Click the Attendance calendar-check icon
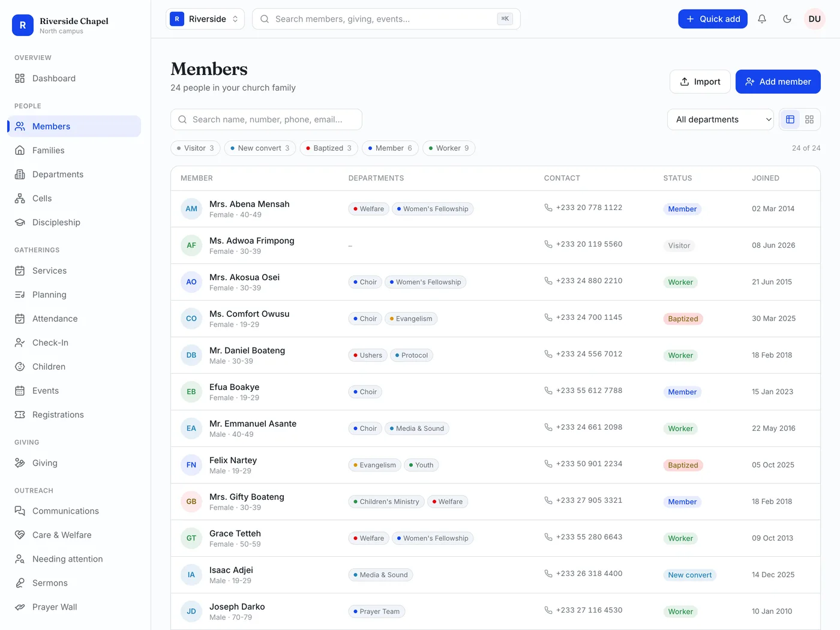Viewport: 840px width, 630px height. [x=20, y=319]
